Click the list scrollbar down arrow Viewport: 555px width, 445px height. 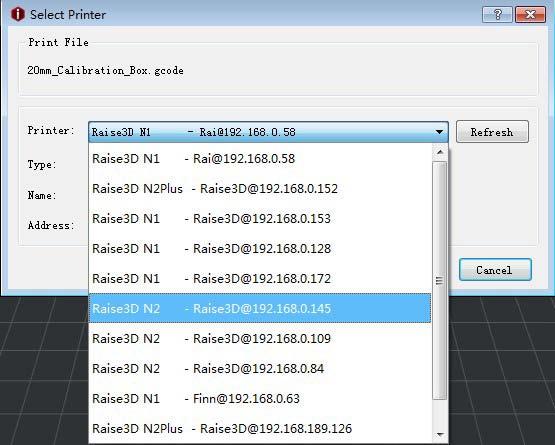coord(440,434)
